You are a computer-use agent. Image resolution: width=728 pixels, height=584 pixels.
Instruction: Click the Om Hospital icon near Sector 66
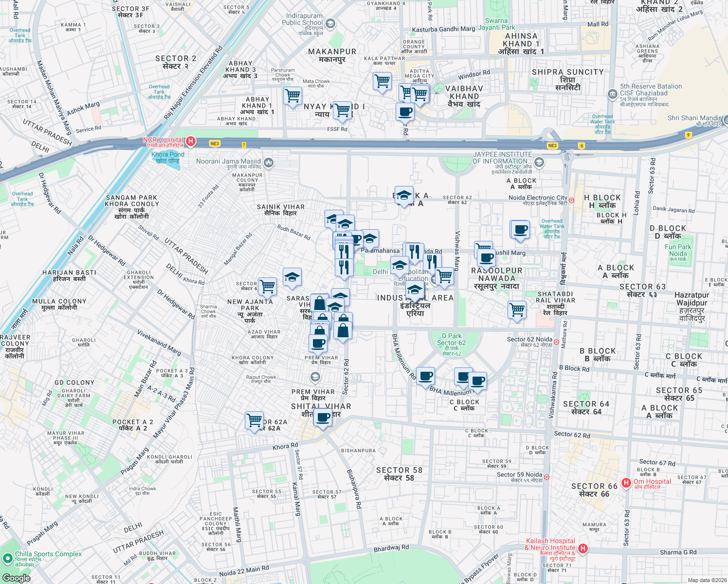coord(626,482)
